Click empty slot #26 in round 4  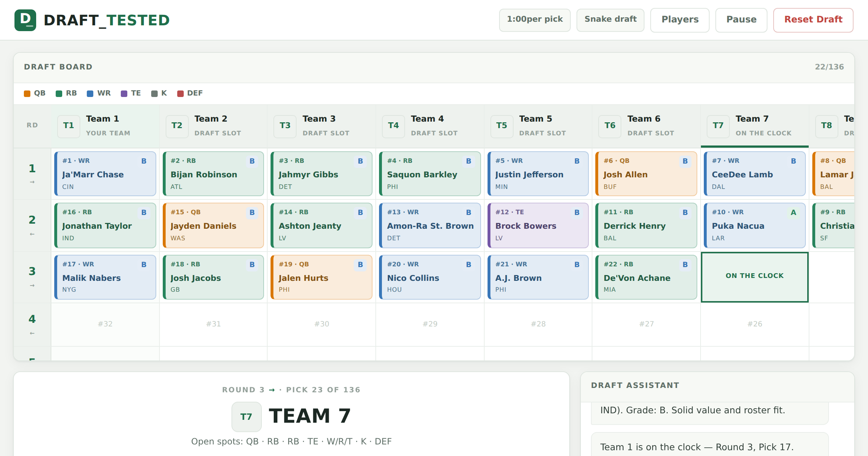(x=755, y=324)
